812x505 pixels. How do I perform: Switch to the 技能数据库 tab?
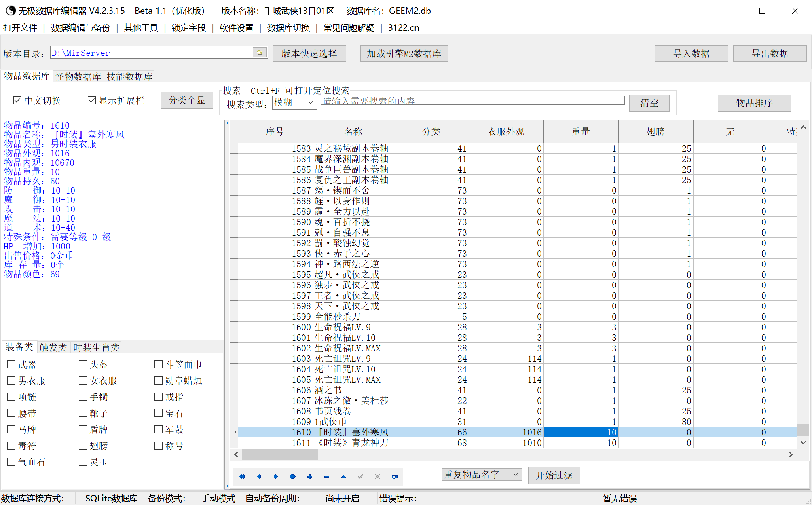(x=130, y=76)
